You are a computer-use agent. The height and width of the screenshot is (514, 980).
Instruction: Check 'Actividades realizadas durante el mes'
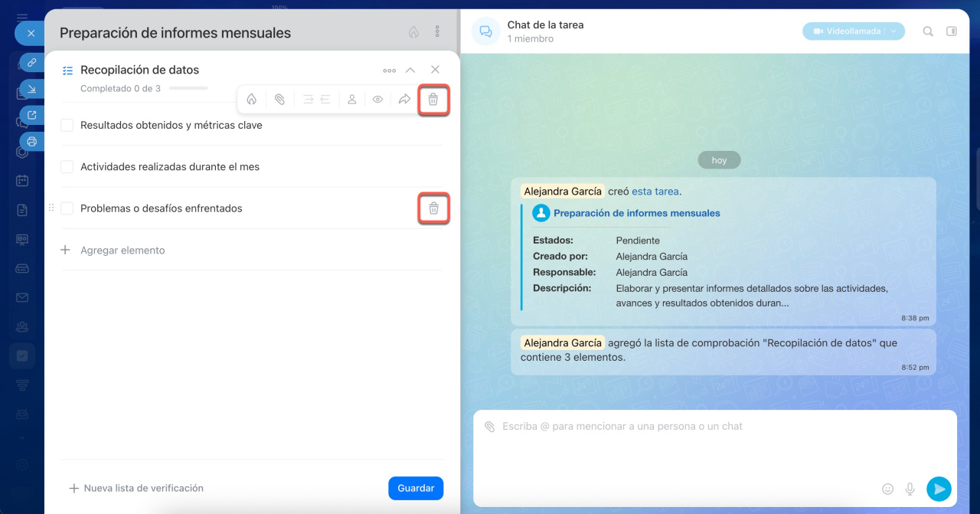coord(67,167)
